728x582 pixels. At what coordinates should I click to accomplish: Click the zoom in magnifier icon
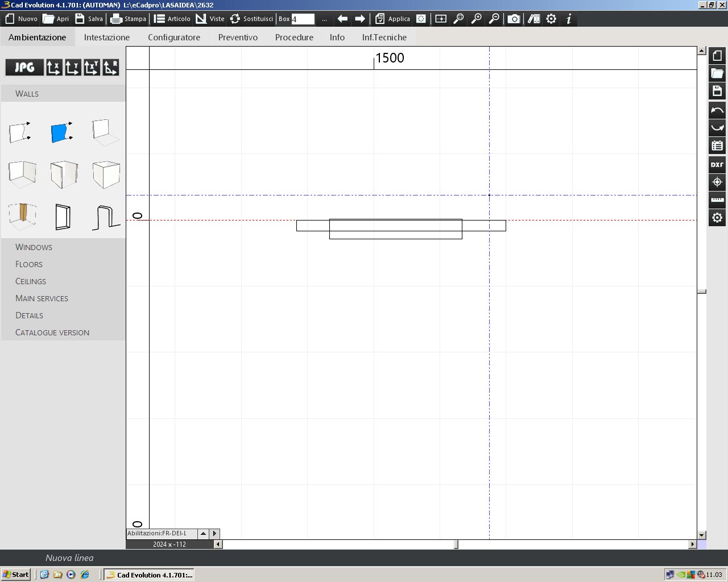tap(477, 19)
